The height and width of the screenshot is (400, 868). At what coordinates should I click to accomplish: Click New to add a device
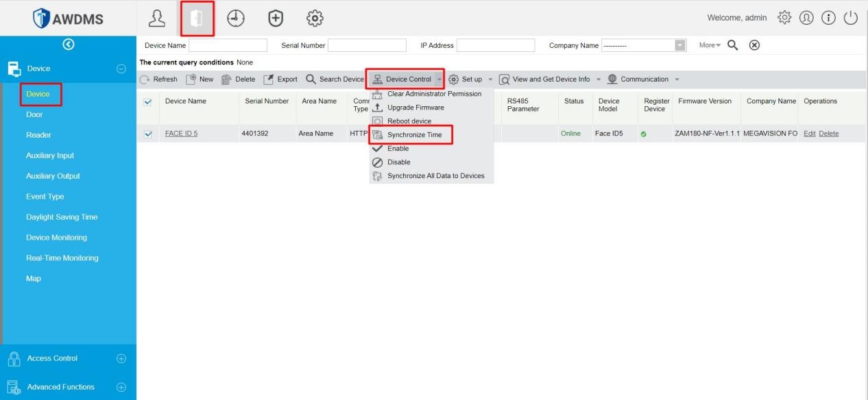(x=200, y=79)
